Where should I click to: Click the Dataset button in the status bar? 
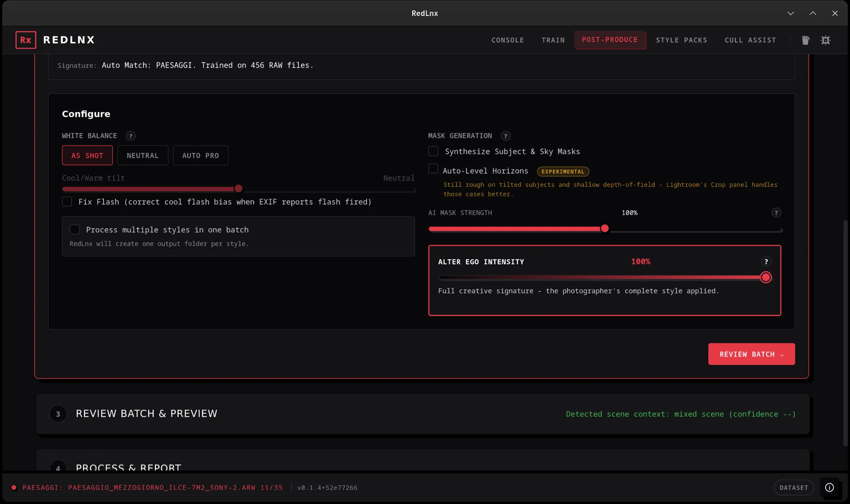tap(794, 488)
